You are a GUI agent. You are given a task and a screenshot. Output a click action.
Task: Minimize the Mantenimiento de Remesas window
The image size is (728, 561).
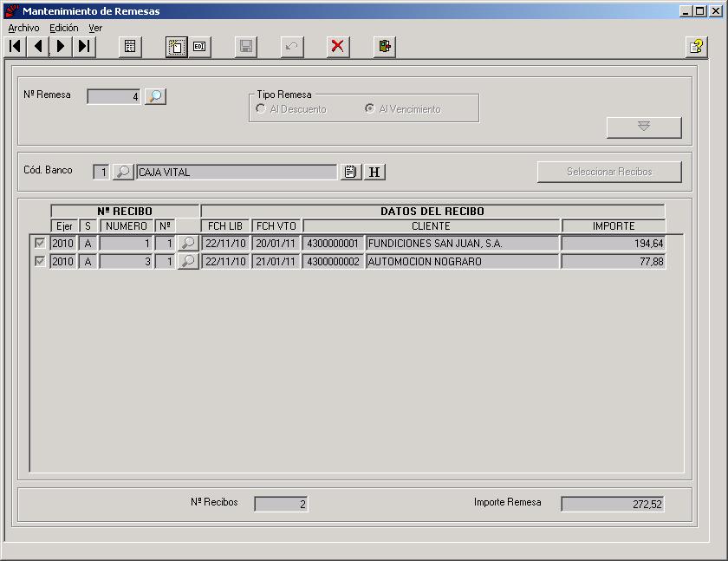pos(686,10)
